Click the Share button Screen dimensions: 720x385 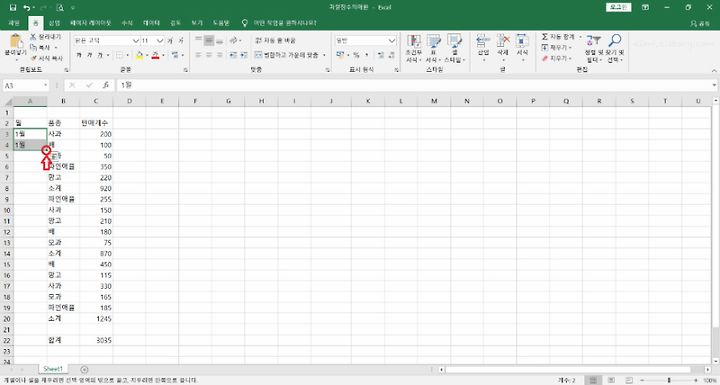(700, 23)
